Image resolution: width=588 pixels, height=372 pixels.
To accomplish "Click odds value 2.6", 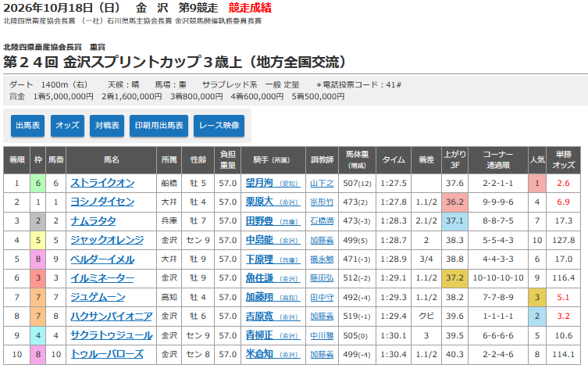I will point(563,183).
